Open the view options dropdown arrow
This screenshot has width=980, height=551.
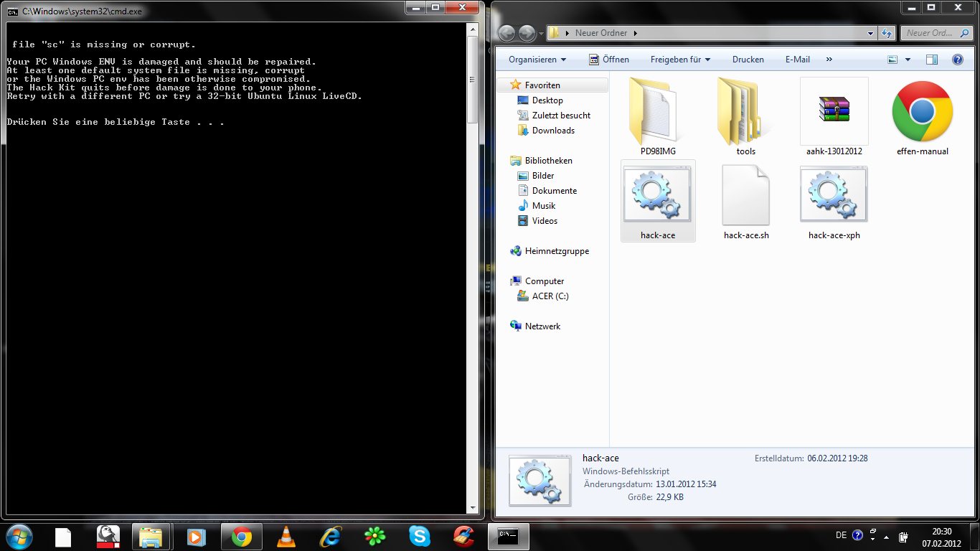908,60
